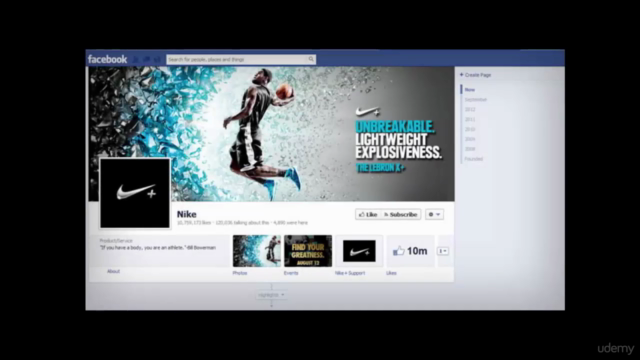
Task: Click the Nike+ Support label link
Action: 350,273
